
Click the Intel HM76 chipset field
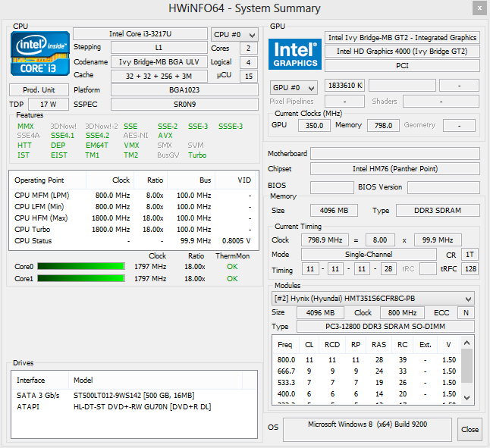[394, 169]
